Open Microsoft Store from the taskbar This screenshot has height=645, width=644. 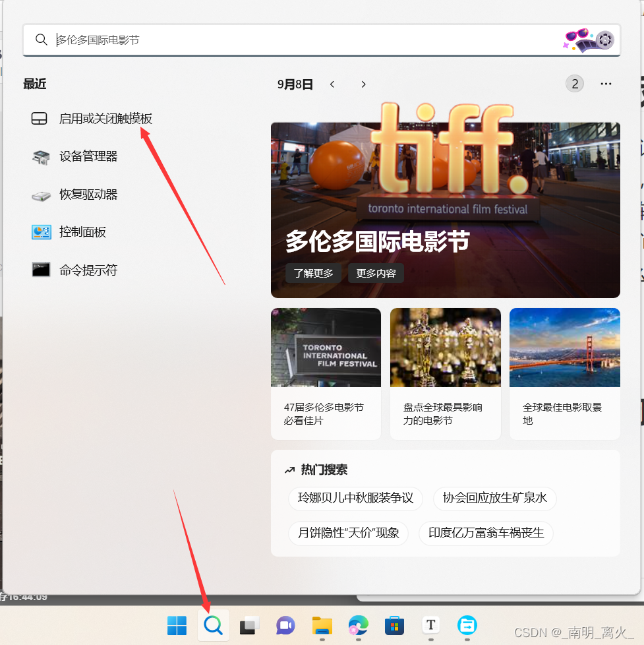click(394, 626)
